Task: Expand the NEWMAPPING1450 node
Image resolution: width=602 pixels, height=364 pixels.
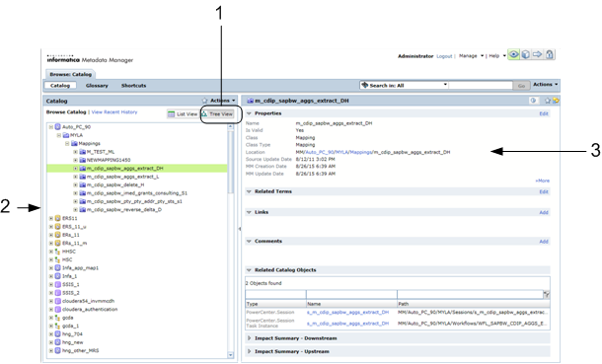Action: point(76,160)
